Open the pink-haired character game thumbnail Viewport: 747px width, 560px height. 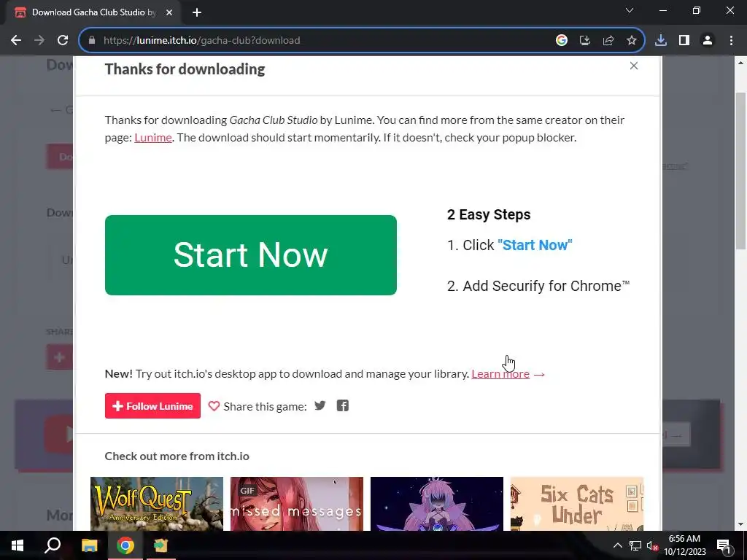pyautogui.click(x=437, y=504)
